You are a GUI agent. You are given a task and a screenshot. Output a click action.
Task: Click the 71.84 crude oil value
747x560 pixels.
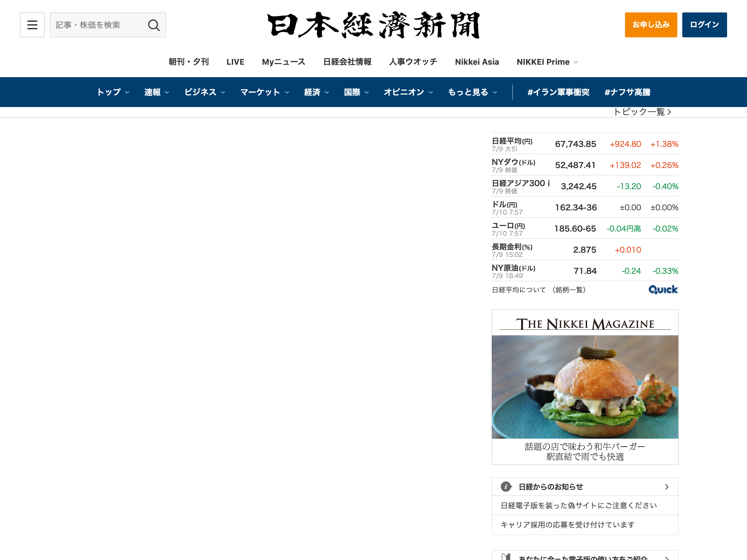[x=585, y=271]
